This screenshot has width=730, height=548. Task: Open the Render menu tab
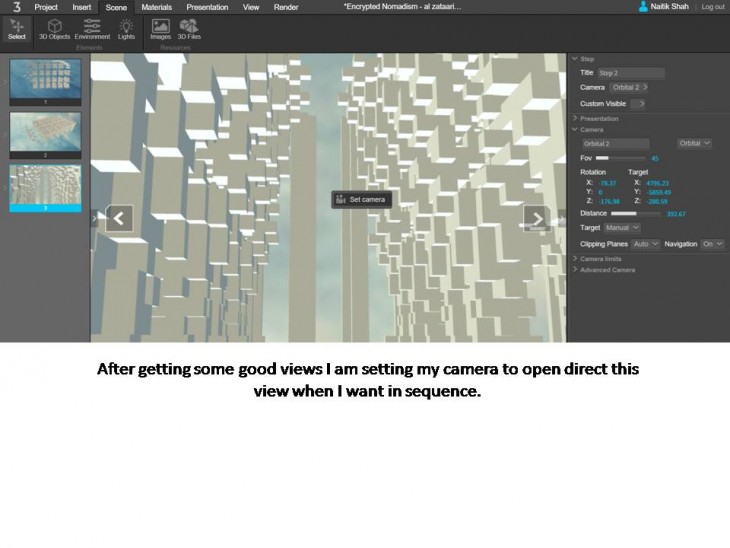tap(286, 7)
